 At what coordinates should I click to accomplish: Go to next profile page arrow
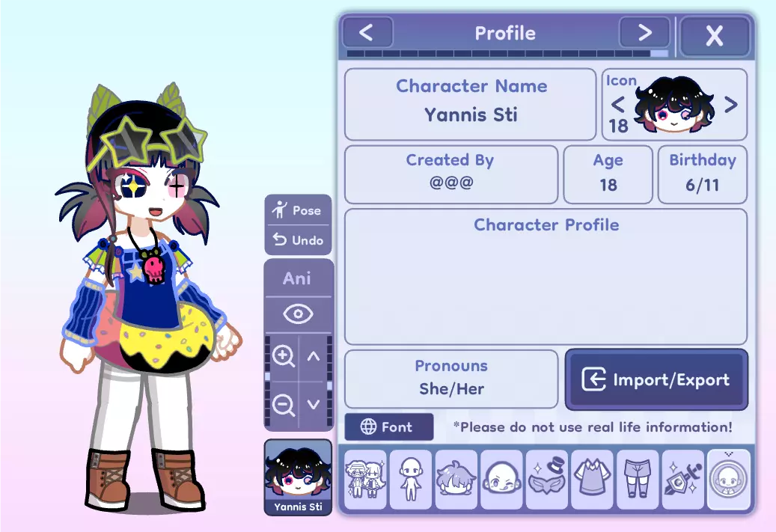point(644,33)
